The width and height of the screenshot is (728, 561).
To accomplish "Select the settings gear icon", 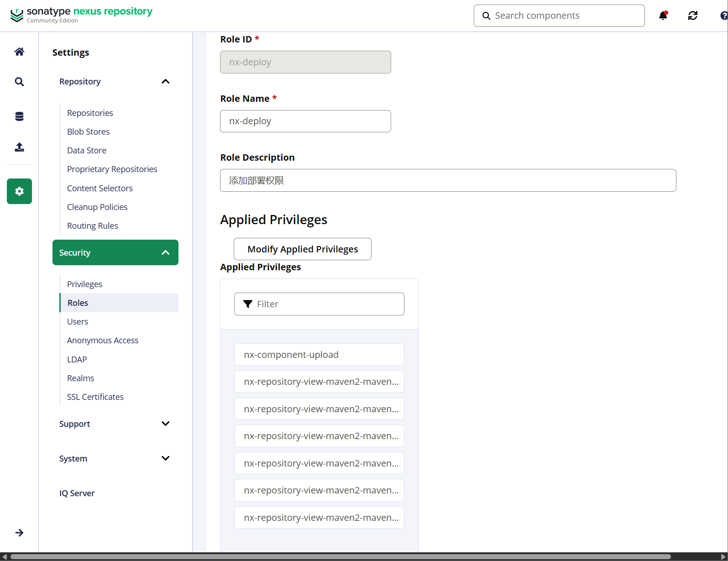I will point(19,191).
